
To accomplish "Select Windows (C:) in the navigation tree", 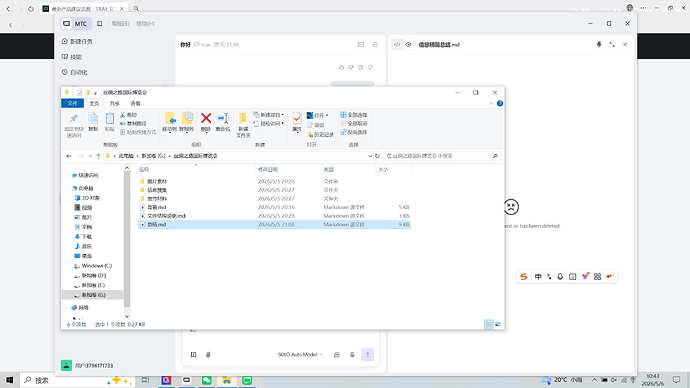I will [x=93, y=266].
